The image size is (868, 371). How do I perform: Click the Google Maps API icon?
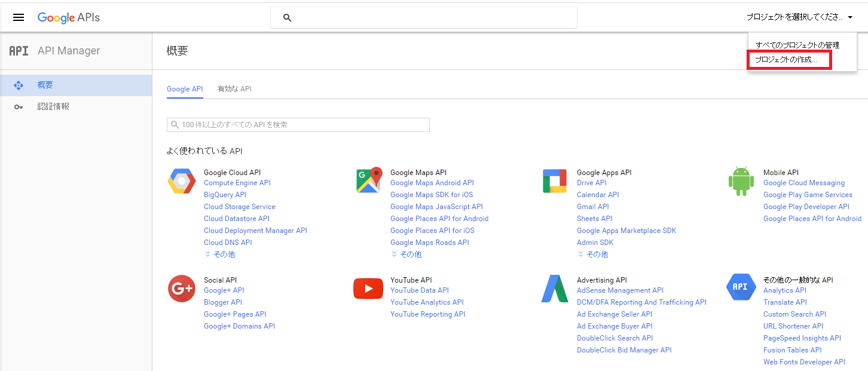[368, 180]
